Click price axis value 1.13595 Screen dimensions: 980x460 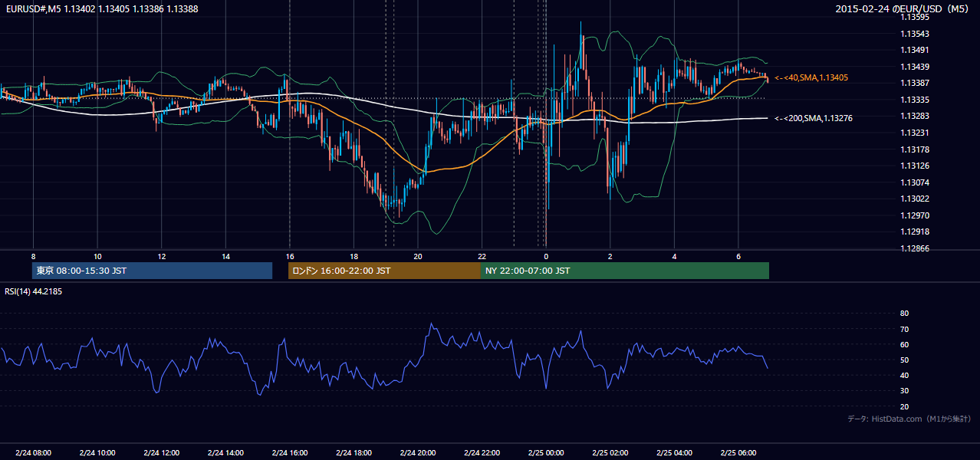coord(916,17)
